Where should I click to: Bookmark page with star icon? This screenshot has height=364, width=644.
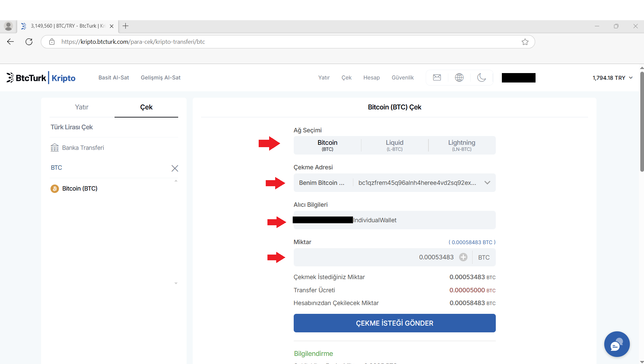click(x=525, y=42)
